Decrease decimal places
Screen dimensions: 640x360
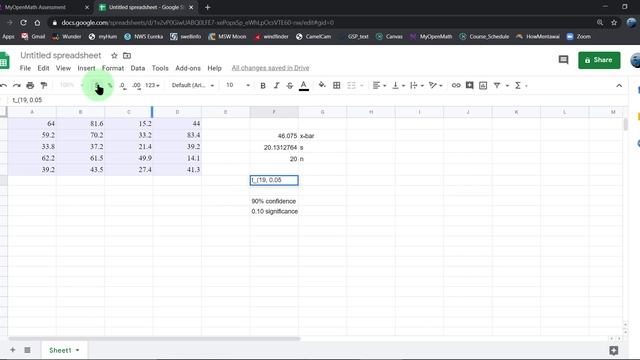122,85
